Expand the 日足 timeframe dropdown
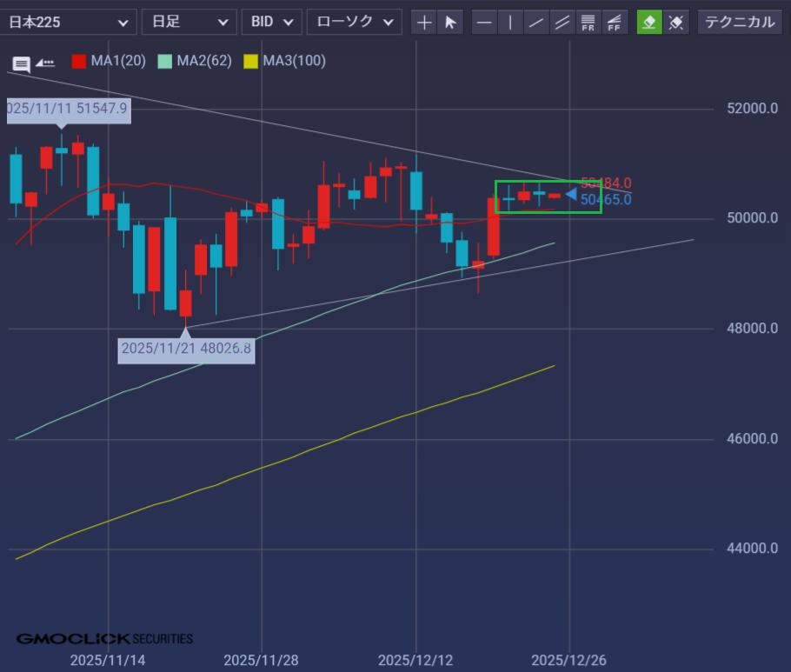This screenshot has height=672, width=791. (188, 22)
